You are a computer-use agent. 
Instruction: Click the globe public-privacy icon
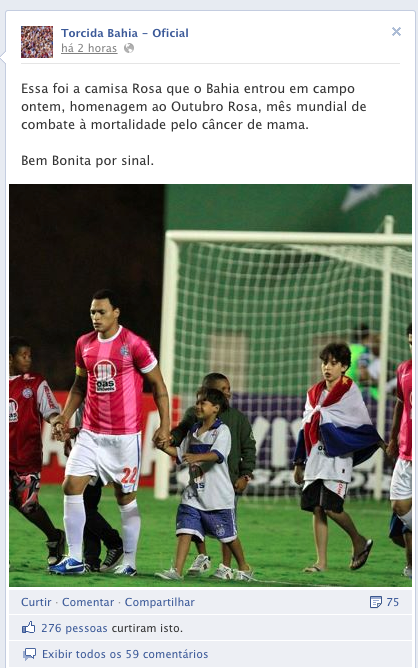[129, 48]
